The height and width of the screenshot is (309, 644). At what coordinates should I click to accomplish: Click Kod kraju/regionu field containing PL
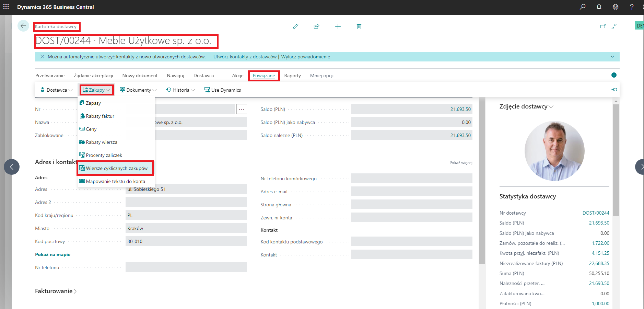click(186, 215)
